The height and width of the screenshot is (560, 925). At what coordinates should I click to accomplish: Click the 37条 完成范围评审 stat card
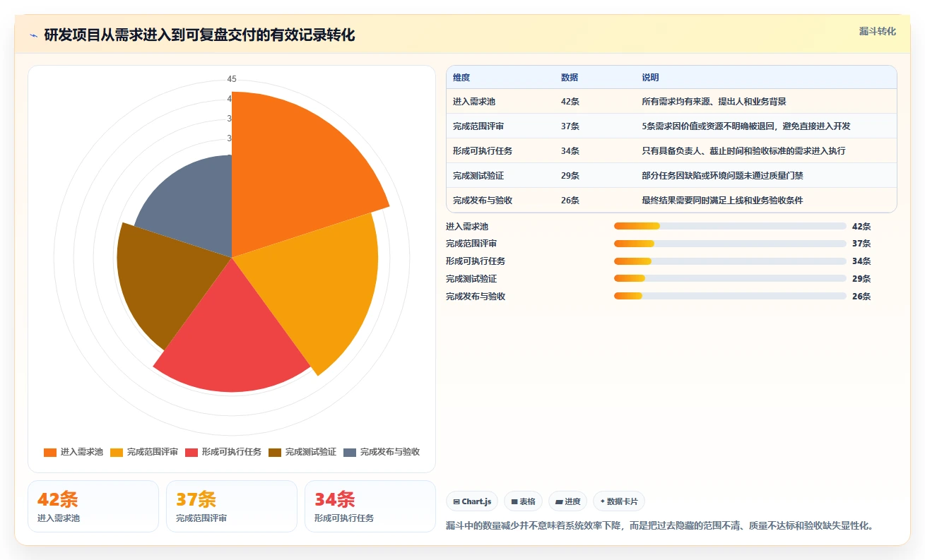coord(232,506)
